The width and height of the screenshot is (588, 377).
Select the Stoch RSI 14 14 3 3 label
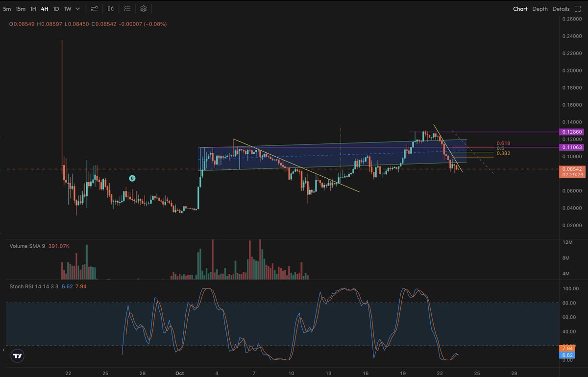pyautogui.click(x=34, y=286)
